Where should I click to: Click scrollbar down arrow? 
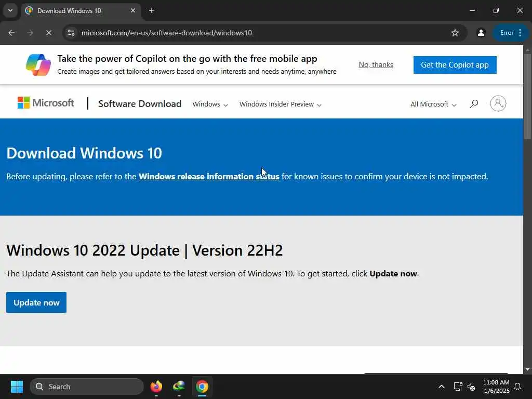(527, 369)
